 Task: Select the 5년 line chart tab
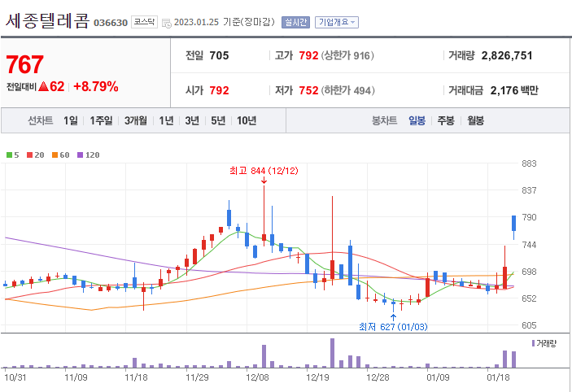click(218, 120)
